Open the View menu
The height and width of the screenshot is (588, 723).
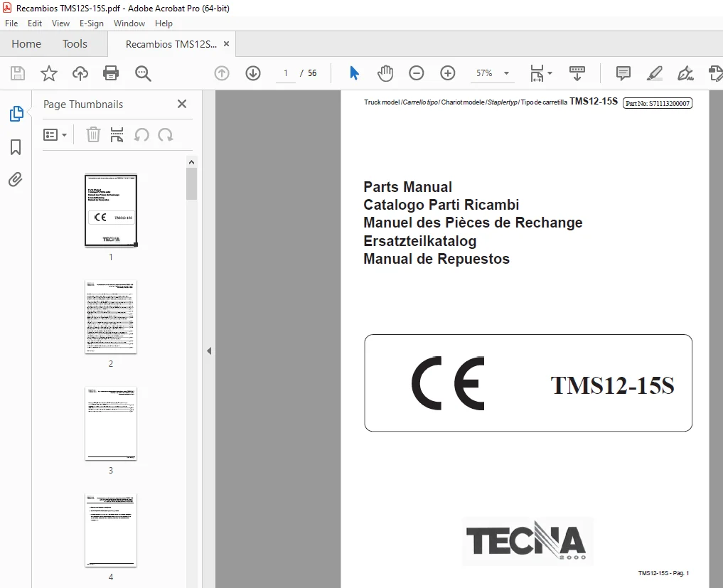pyautogui.click(x=60, y=23)
